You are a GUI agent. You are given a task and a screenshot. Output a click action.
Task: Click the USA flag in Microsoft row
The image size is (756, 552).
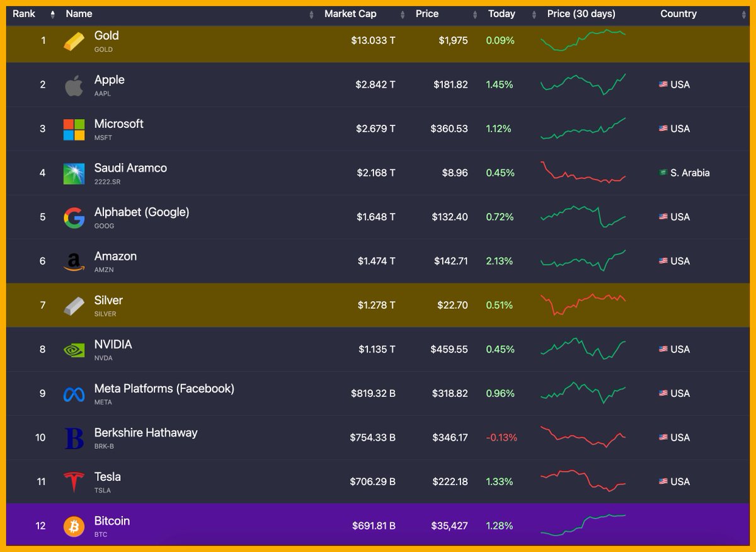click(x=663, y=129)
